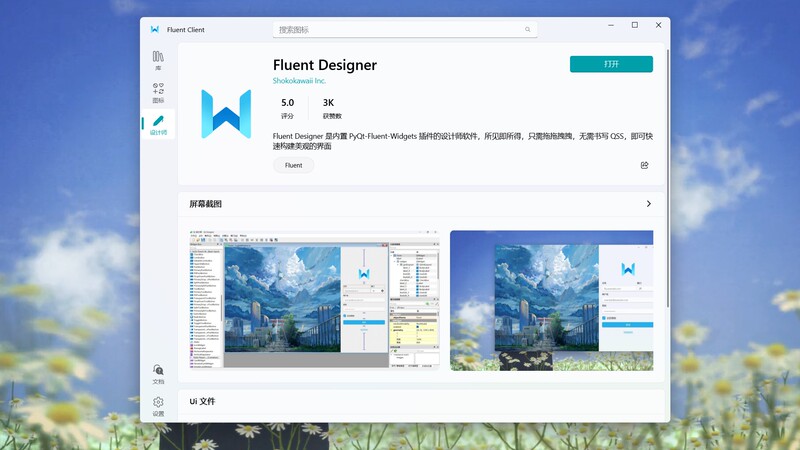The image size is (800, 450).
Task: Click the Ui 文件 section heading
Action: pyautogui.click(x=202, y=402)
